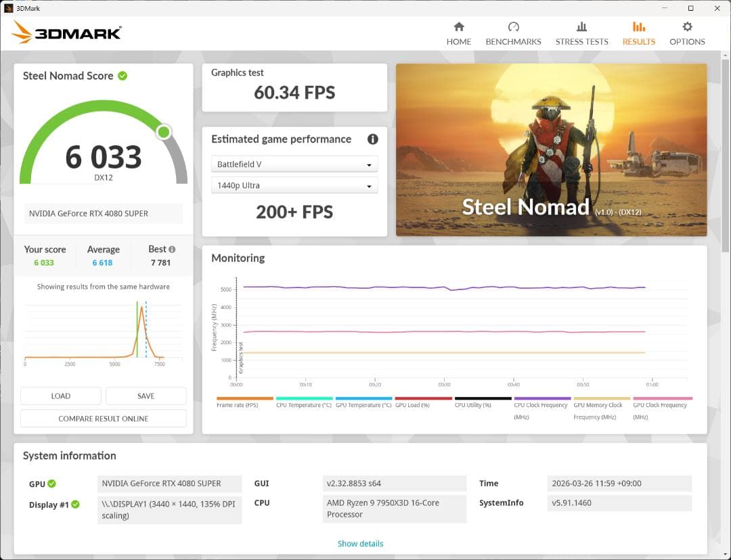Click the System information heading
Screen dimensions: 731x560
coord(70,456)
